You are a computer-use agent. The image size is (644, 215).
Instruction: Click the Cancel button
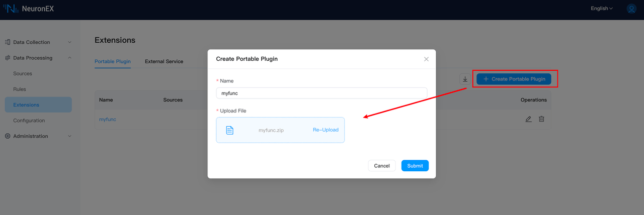(382, 166)
